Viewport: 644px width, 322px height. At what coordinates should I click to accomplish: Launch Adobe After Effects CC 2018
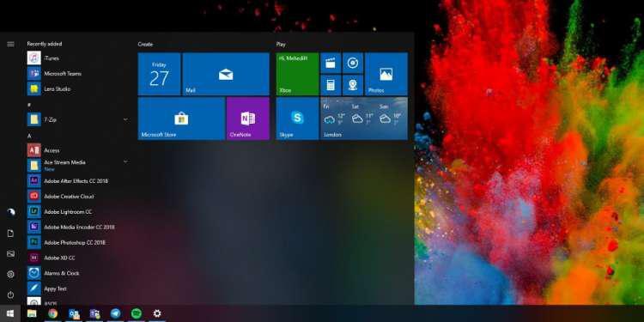point(77,181)
